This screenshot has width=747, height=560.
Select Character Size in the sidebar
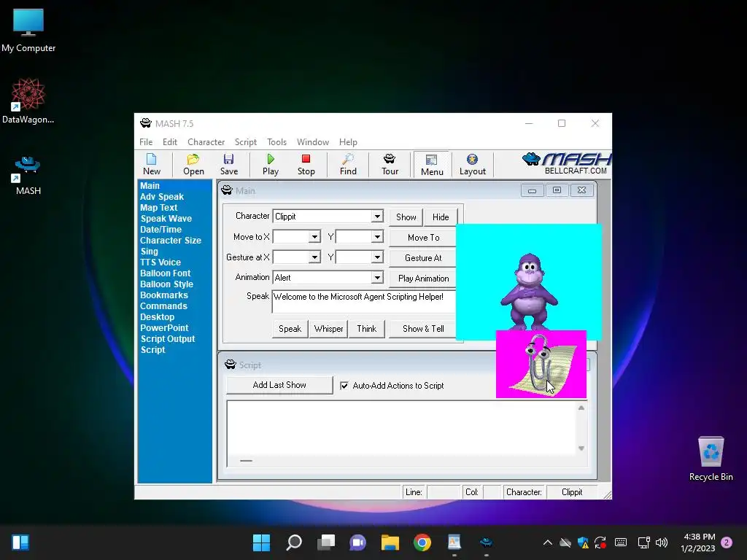click(x=170, y=241)
